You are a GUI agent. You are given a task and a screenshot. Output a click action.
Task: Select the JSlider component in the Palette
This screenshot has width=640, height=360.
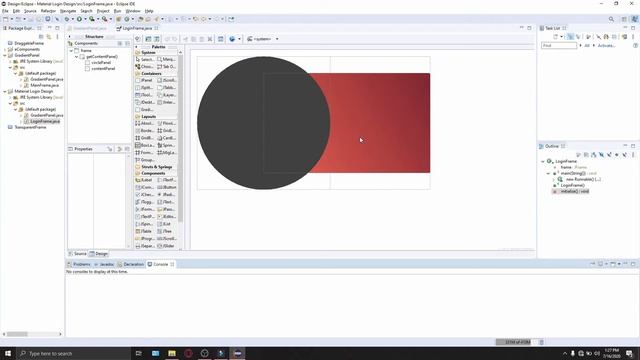(167, 246)
